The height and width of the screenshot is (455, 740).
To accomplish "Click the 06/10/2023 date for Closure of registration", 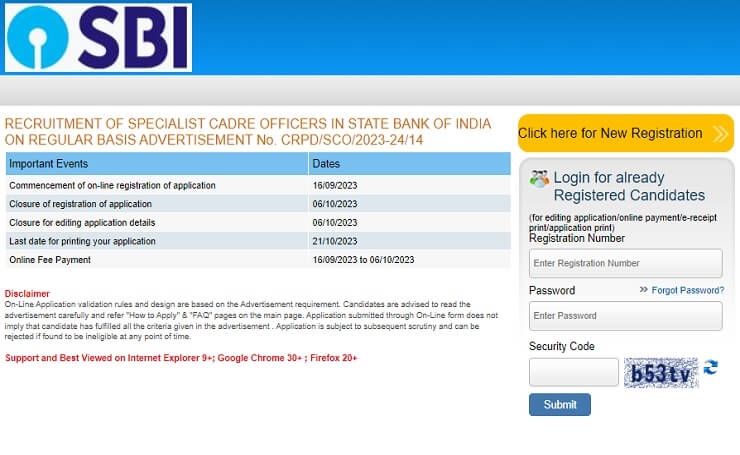I will point(335,204).
